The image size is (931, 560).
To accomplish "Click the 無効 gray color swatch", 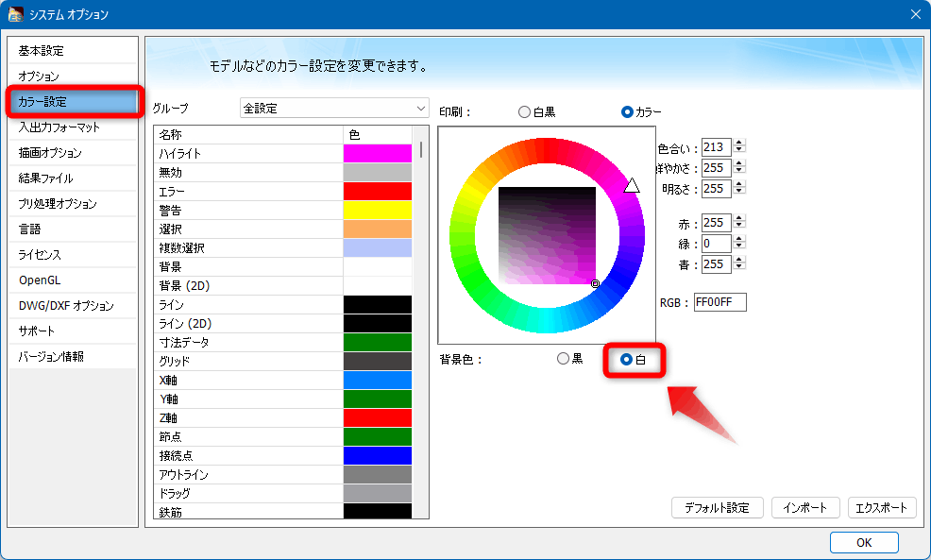I will 378,172.
